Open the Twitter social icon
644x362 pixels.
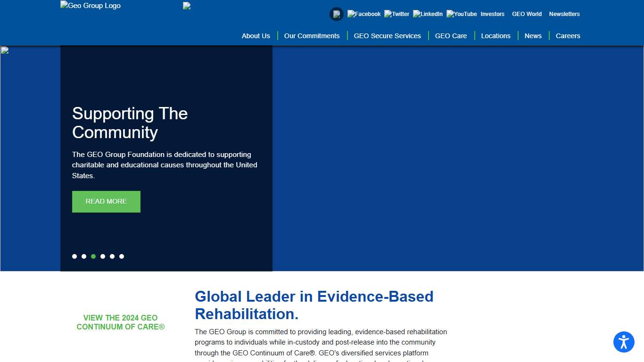click(396, 14)
